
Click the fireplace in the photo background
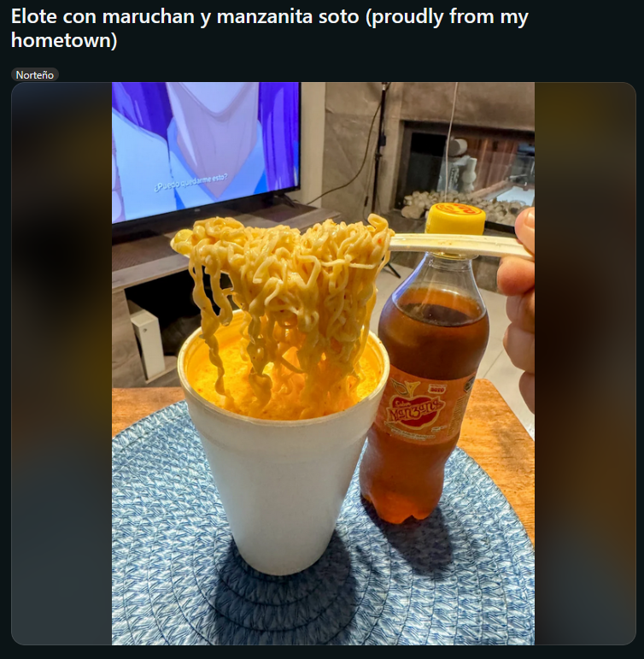pos(466,173)
